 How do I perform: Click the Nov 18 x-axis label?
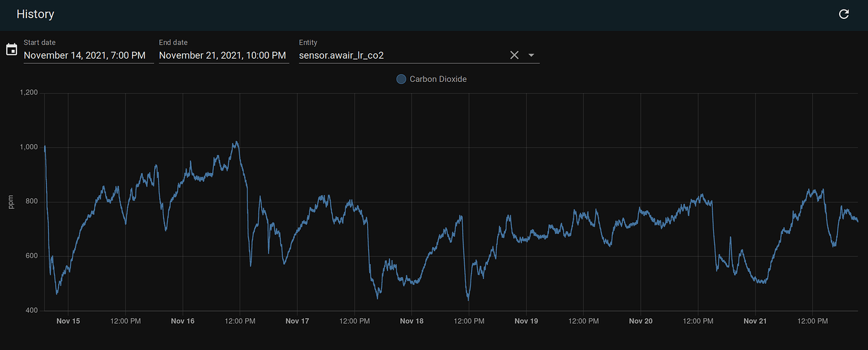411,321
